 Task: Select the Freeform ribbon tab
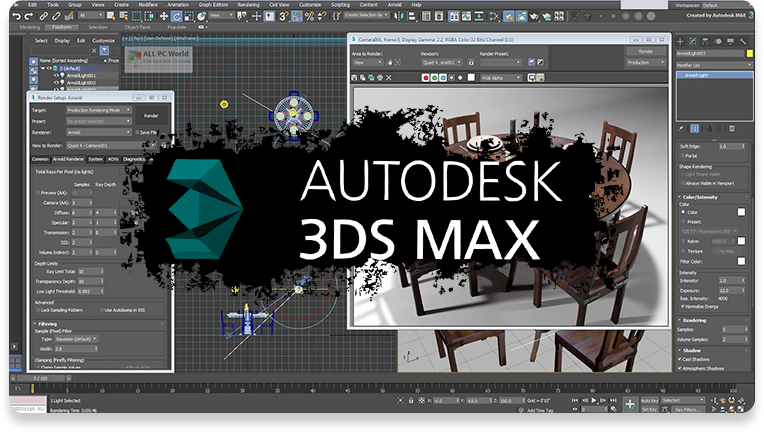(x=62, y=27)
